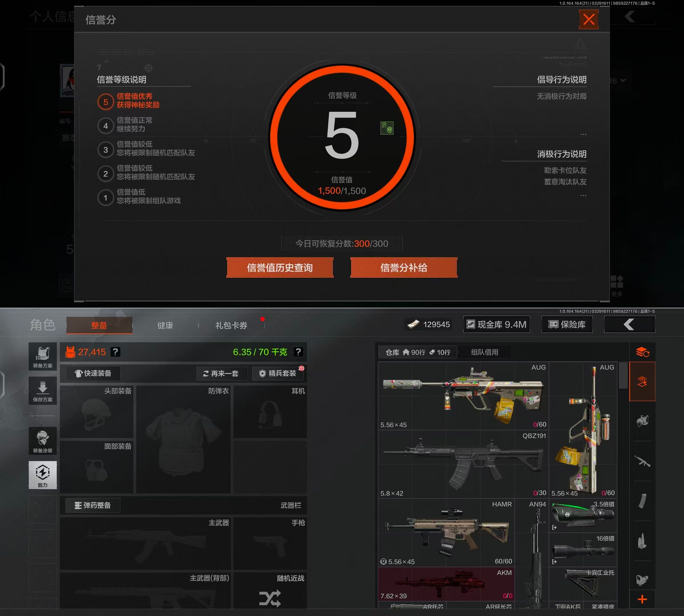Image resolution: width=684 pixels, height=616 pixels.
Task: Open the 装备方案 loadout preset icon
Action: [x=43, y=356]
